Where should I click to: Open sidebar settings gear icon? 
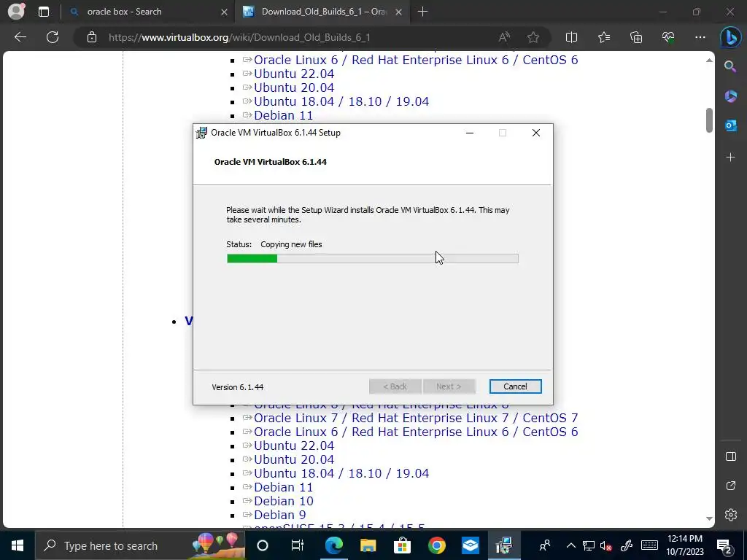point(731,515)
